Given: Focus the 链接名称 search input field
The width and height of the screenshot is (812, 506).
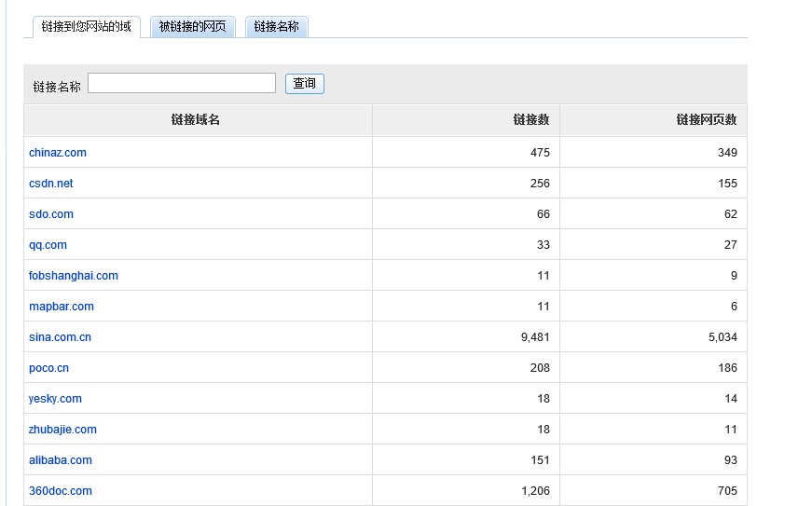Looking at the screenshot, I should 182,83.
